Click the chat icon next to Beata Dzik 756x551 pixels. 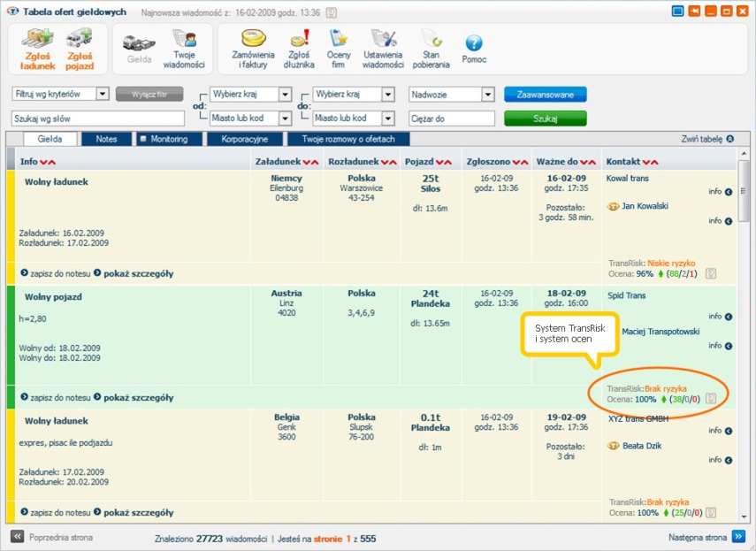pos(613,446)
